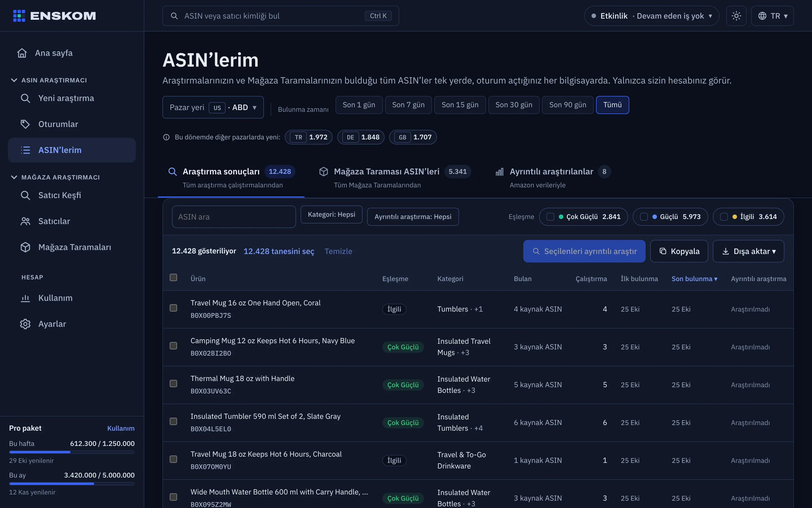Click Kullanım bar chart icon
The width and height of the screenshot is (812, 508).
(25, 298)
